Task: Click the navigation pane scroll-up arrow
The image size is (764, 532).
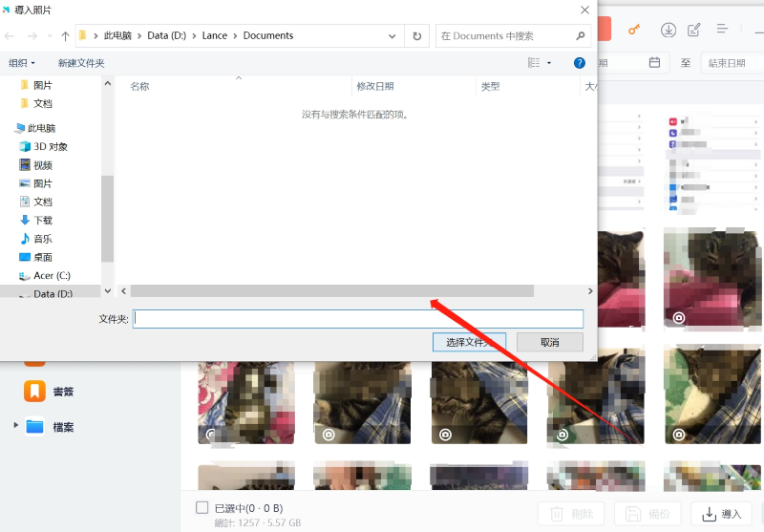Action: (108, 83)
